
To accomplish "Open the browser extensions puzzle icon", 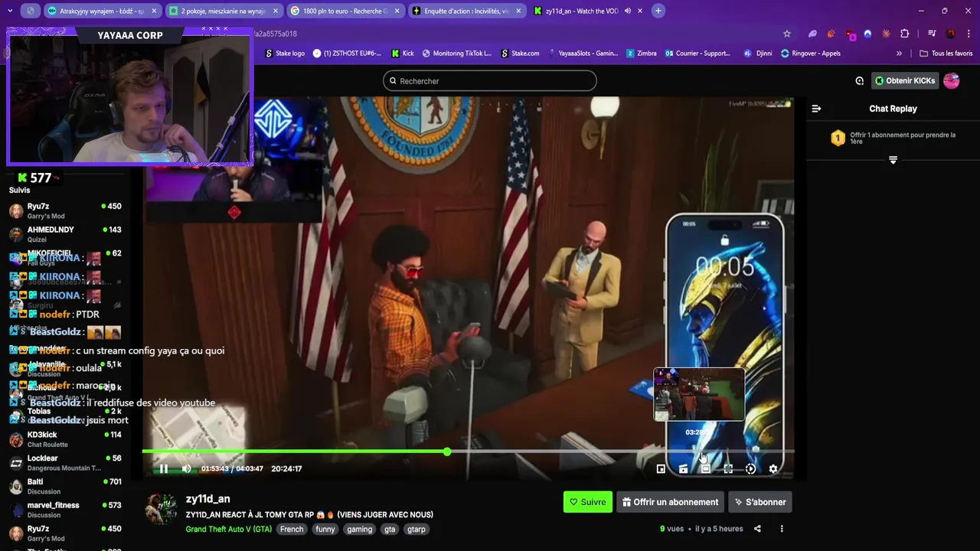I will 904,34.
